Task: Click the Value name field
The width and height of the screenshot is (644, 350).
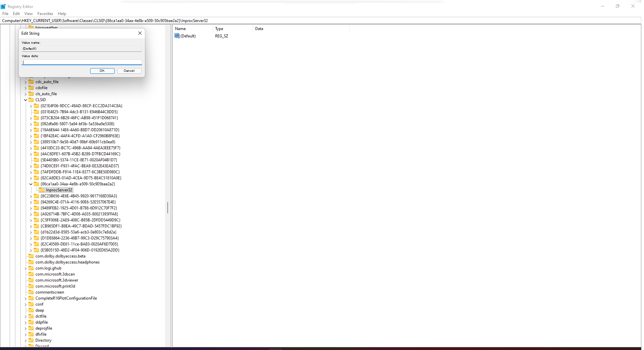Action: click(82, 49)
